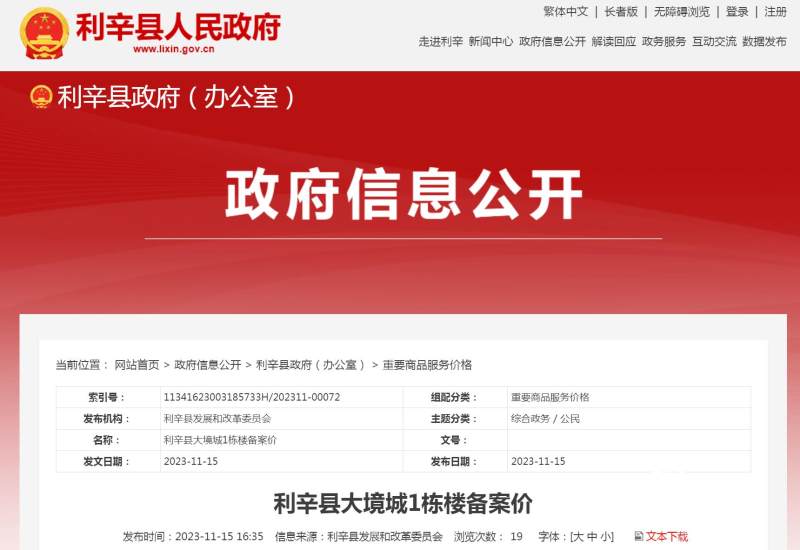Download the text via 文本下载
800x550 pixels.
coord(667,537)
